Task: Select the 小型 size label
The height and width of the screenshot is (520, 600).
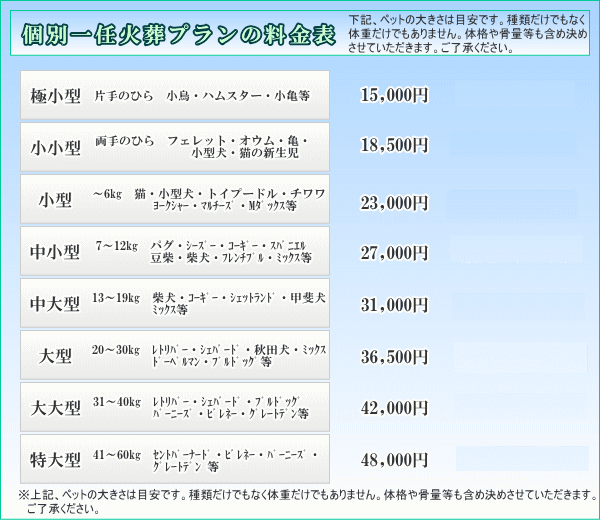Action: [55, 200]
